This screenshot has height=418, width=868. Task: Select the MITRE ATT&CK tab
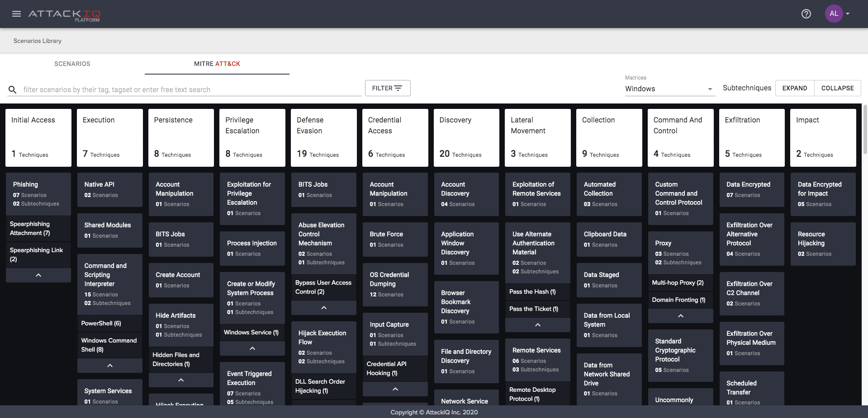[x=217, y=64]
